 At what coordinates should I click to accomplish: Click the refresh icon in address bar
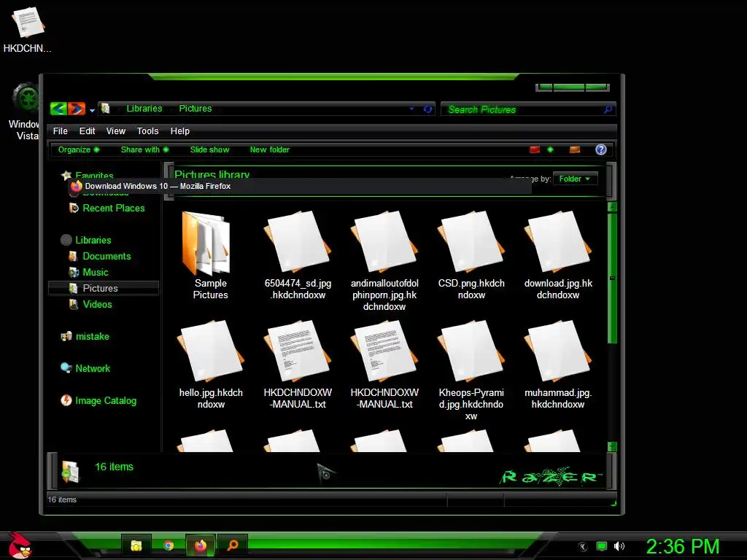427,109
